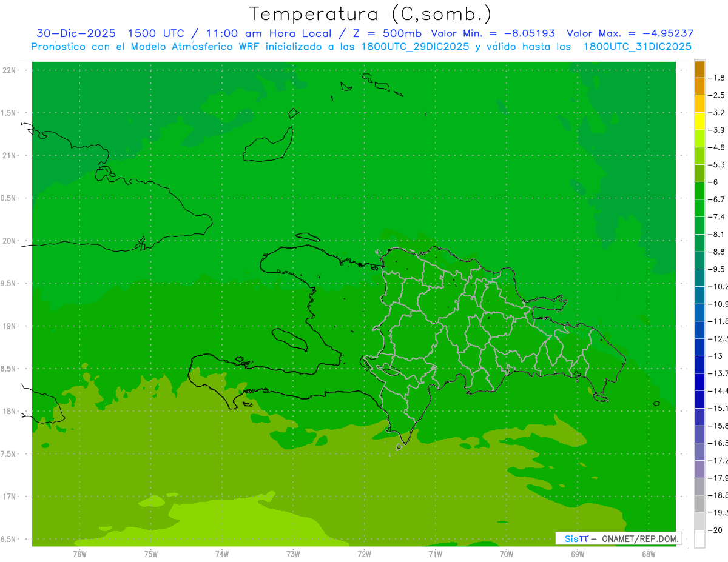Click the 73W longitude label

(293, 554)
